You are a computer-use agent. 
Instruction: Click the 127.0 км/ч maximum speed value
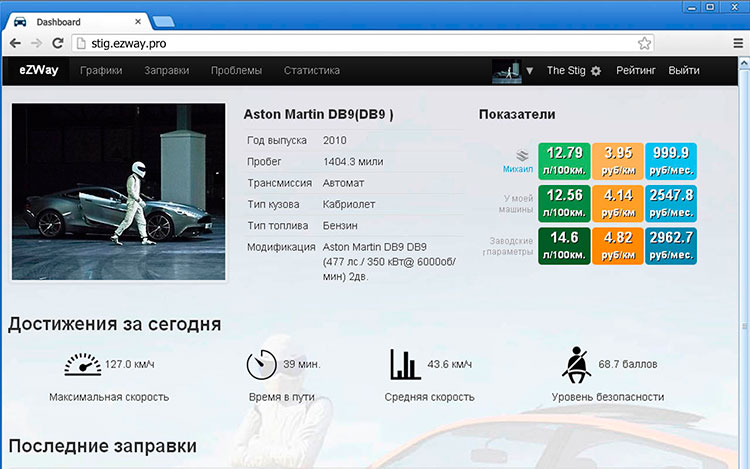pyautogui.click(x=130, y=364)
